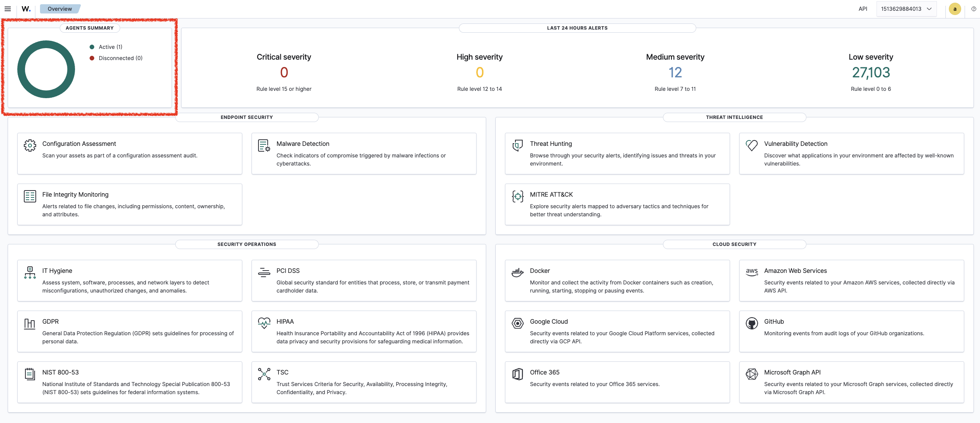
Task: Open the hamburger navigation menu
Action: pyautogui.click(x=7, y=9)
